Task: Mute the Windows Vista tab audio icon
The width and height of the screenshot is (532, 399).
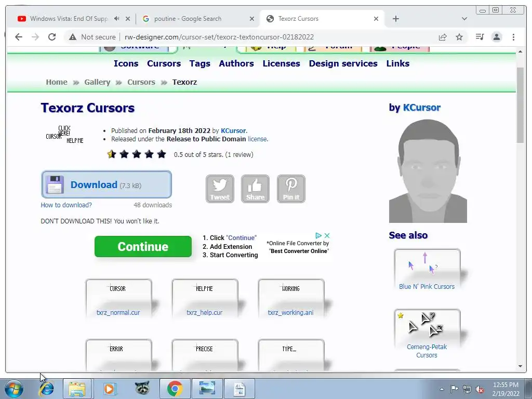Action: tap(117, 19)
